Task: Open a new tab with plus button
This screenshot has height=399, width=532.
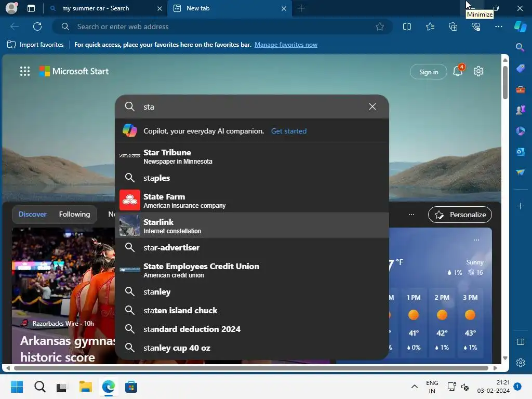Action: pyautogui.click(x=301, y=8)
